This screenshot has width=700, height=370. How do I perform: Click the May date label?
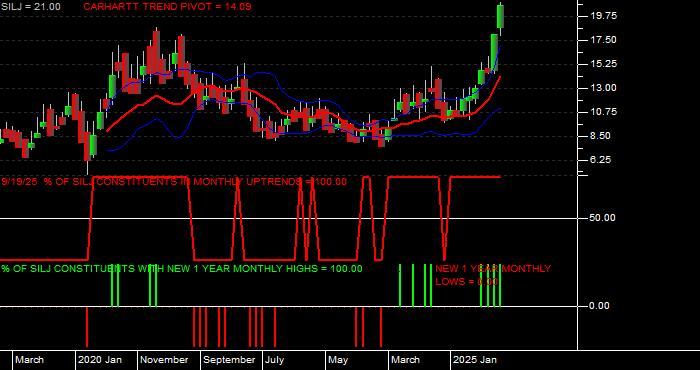pyautogui.click(x=338, y=360)
